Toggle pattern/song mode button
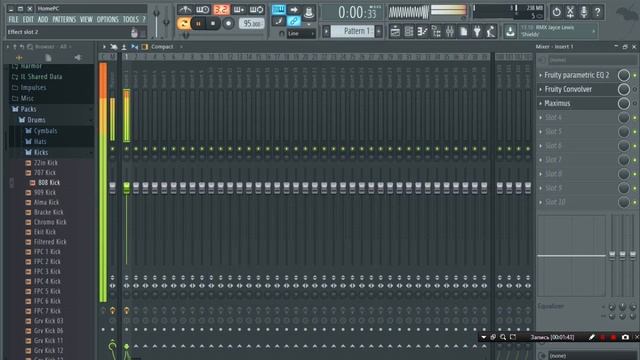The height and width of the screenshot is (360, 640). (184, 23)
